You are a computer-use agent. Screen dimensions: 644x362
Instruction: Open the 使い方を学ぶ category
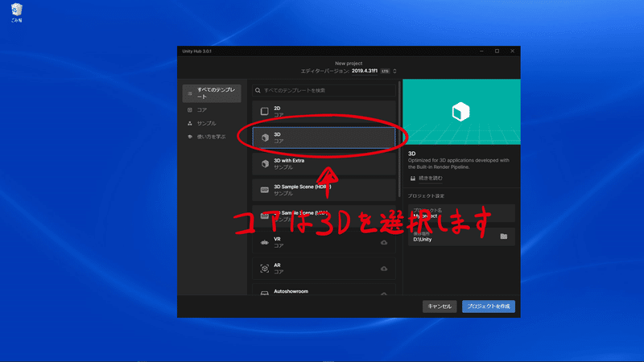(x=212, y=137)
